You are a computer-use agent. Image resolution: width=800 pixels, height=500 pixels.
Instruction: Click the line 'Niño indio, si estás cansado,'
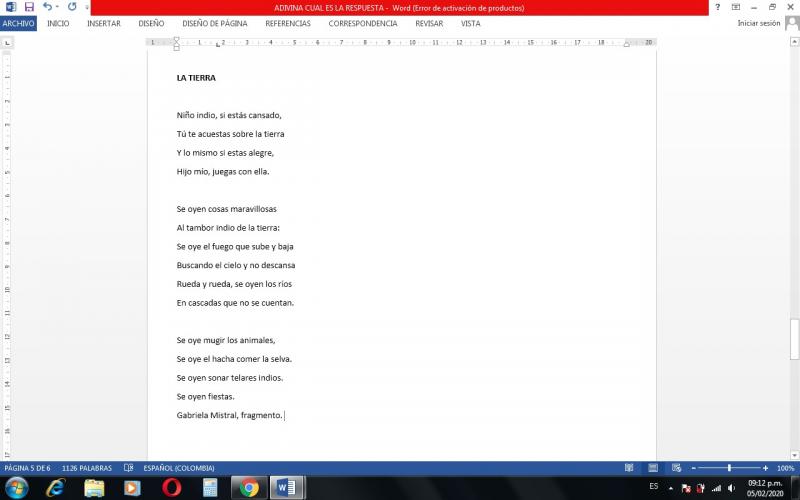[229, 115]
